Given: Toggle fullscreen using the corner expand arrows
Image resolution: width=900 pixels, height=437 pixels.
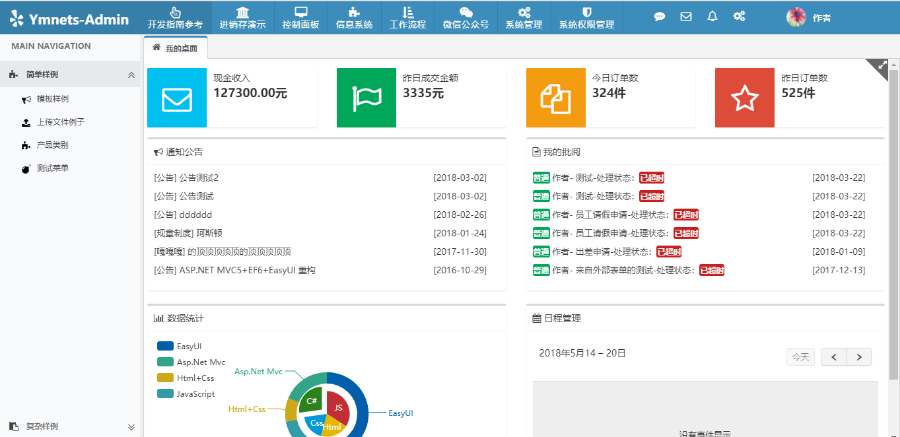Looking at the screenshot, I should pyautogui.click(x=882, y=65).
